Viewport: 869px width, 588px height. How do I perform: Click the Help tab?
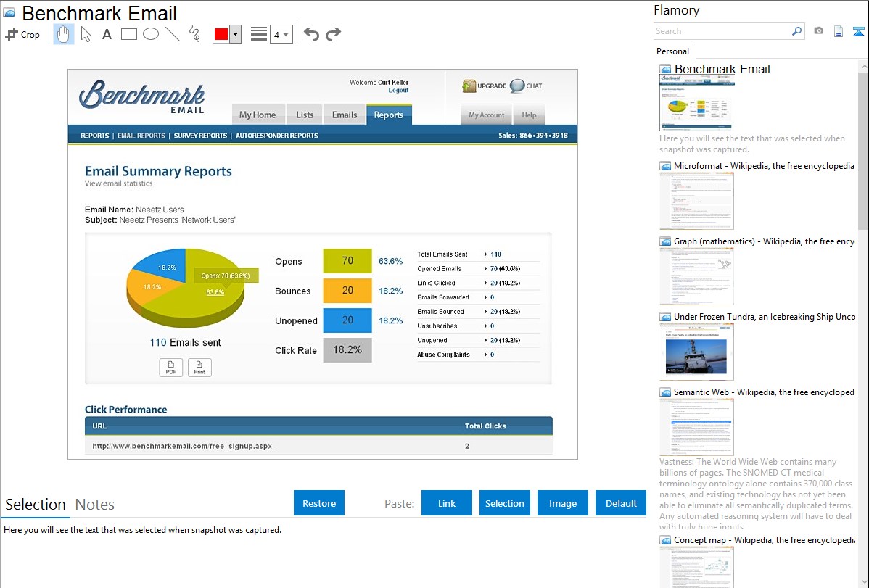tap(529, 115)
